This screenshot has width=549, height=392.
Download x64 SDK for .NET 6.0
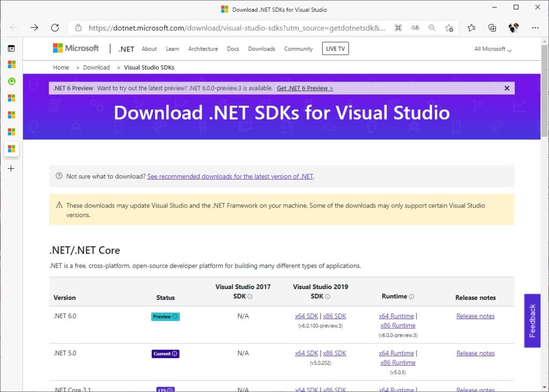pos(306,316)
